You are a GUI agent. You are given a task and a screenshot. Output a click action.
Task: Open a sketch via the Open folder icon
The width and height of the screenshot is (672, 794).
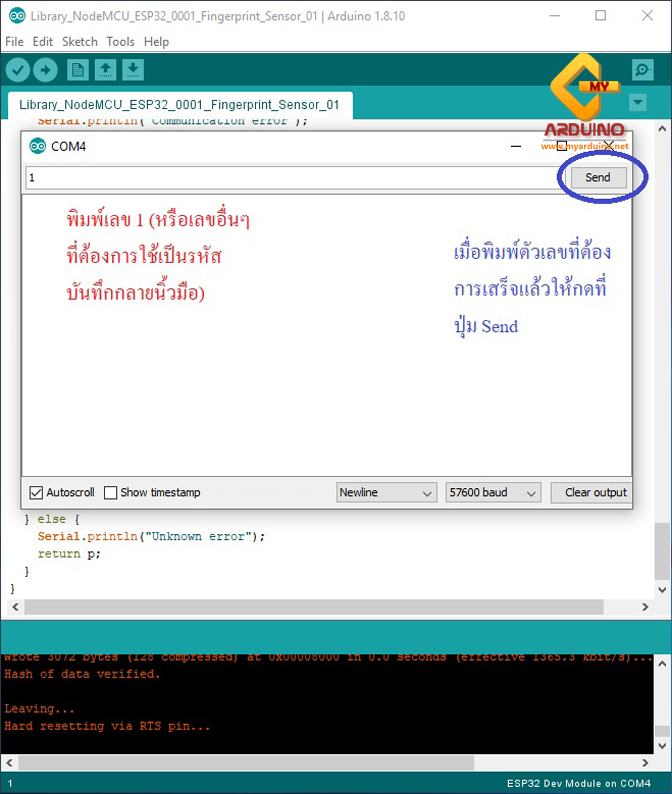click(106, 70)
